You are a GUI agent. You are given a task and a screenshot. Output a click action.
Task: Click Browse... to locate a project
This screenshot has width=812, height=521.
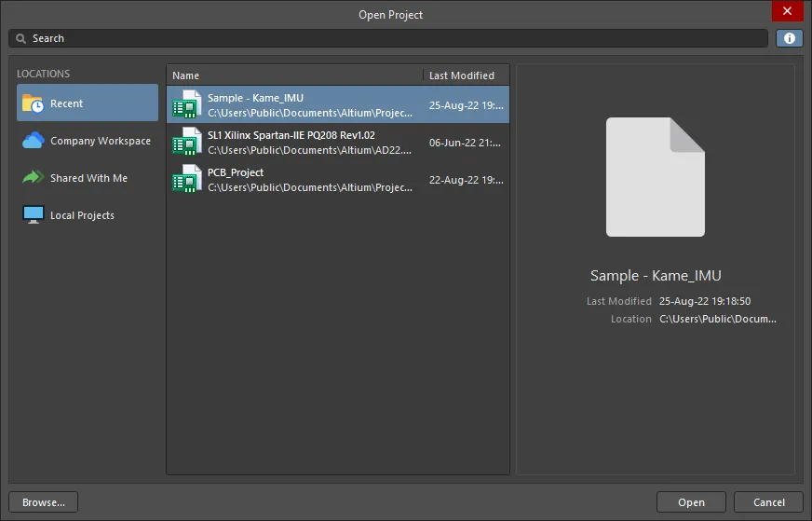[44, 502]
